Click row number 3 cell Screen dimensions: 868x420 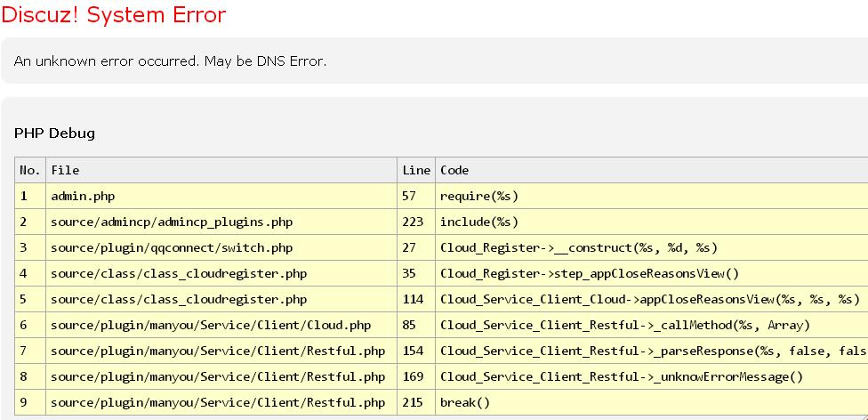point(30,247)
